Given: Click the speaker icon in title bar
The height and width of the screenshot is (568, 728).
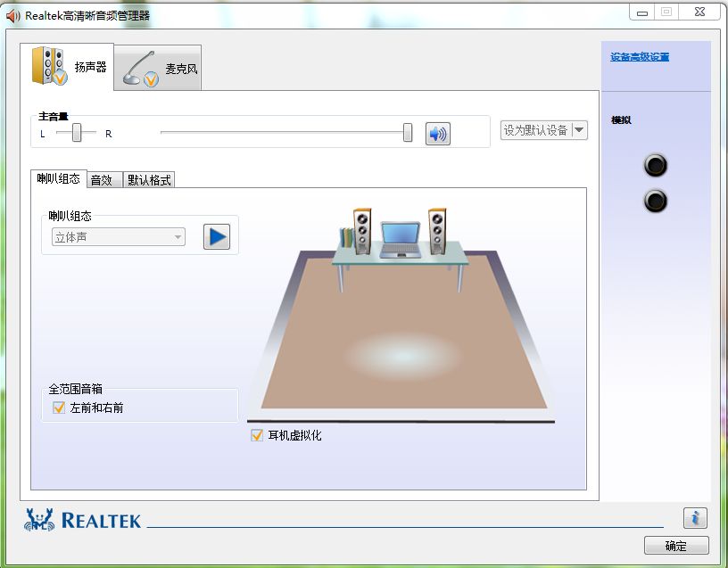Looking at the screenshot, I should (x=13, y=16).
